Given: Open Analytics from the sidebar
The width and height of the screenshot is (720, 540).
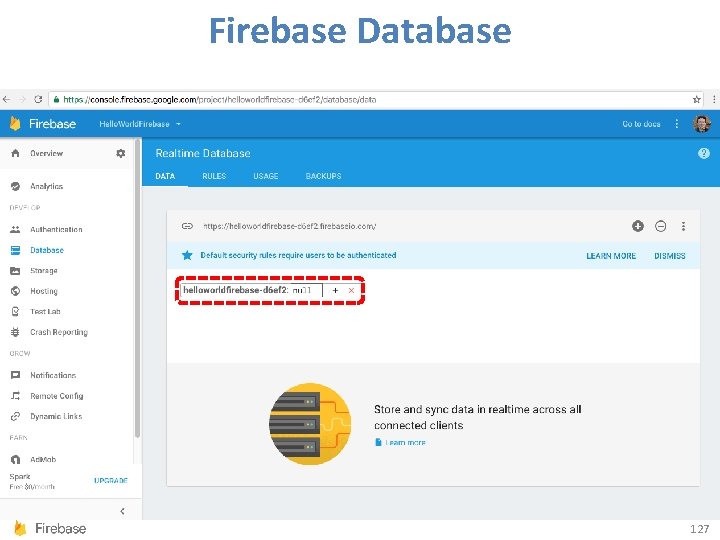Looking at the screenshot, I should (46, 186).
